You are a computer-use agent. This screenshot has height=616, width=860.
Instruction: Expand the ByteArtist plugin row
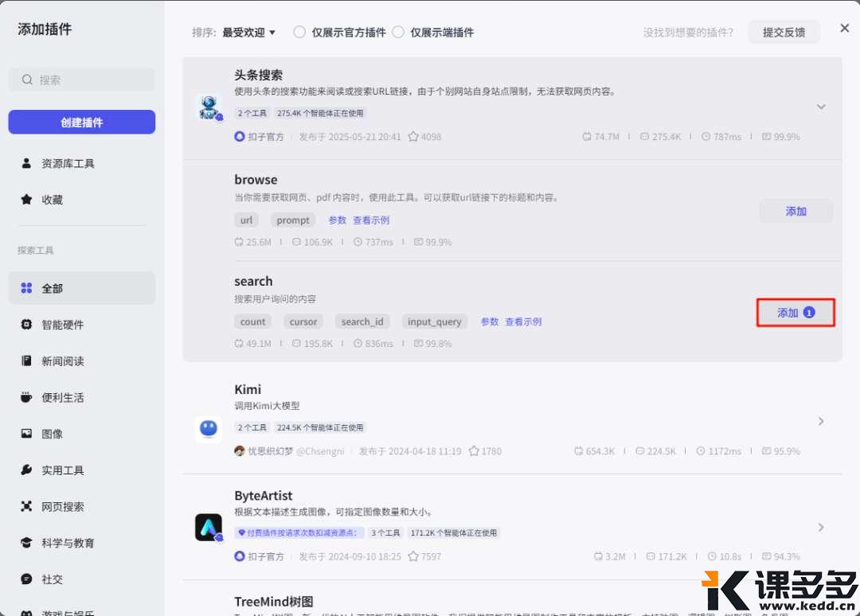click(x=821, y=527)
